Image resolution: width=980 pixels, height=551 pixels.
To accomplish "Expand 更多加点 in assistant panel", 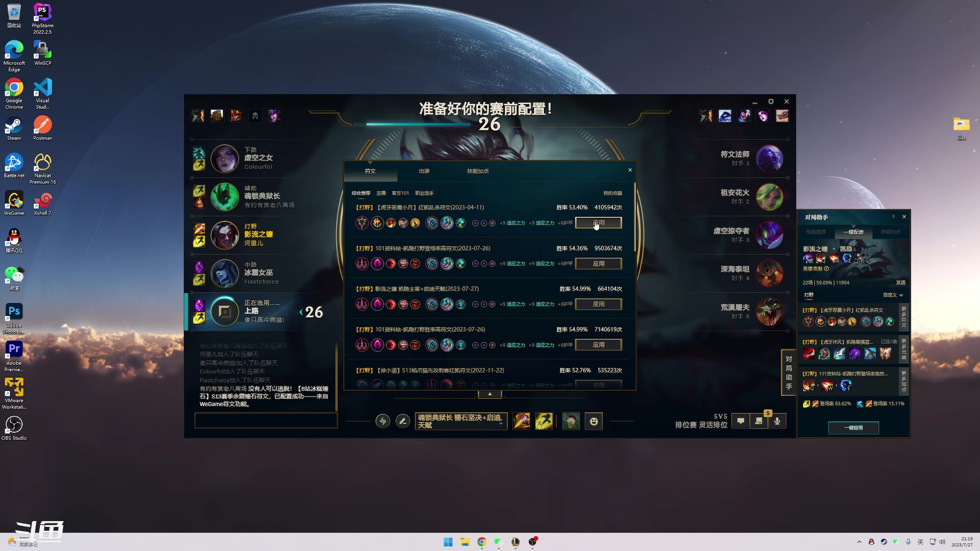I will click(903, 381).
